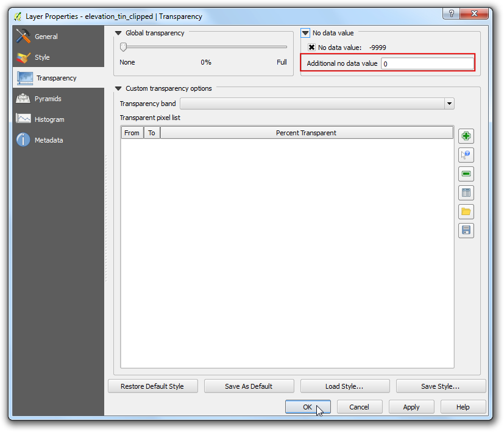Import pixel list with folder icon
Screen dimensions: 504x432
click(466, 211)
